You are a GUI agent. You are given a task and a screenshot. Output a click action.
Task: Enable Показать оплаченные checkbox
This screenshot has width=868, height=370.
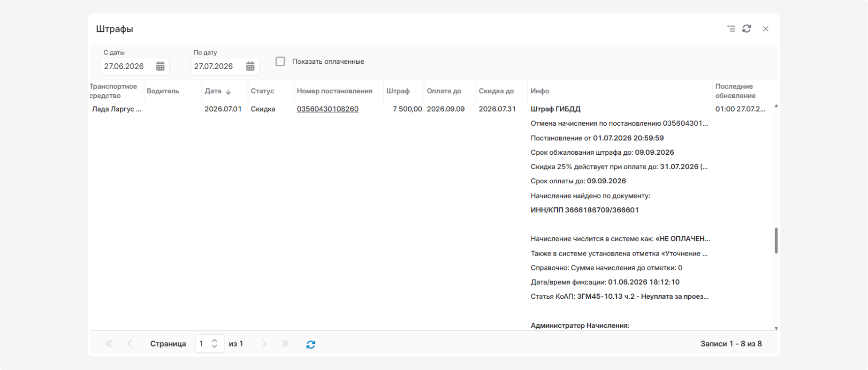280,61
